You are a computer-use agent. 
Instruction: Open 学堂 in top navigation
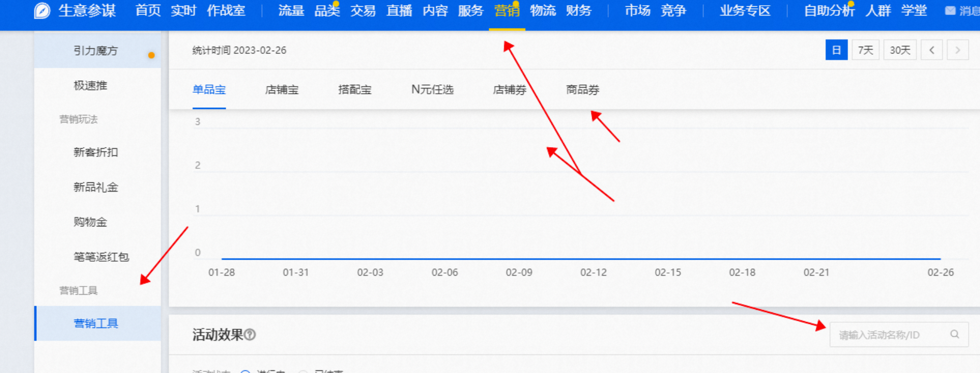click(914, 10)
